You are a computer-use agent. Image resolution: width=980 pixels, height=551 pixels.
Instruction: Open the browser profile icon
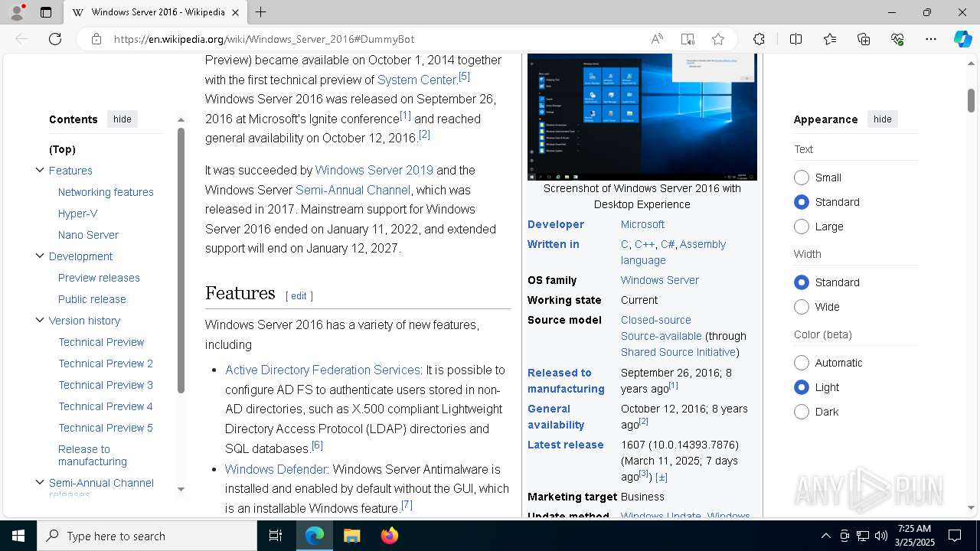(x=17, y=12)
